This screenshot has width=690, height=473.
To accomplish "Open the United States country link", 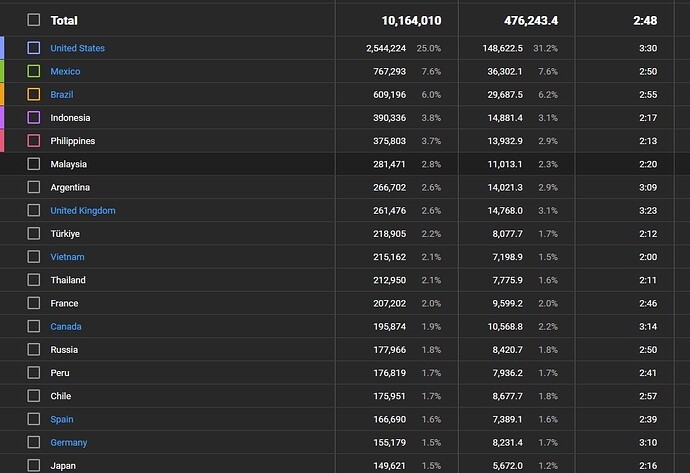I will pyautogui.click(x=77, y=48).
